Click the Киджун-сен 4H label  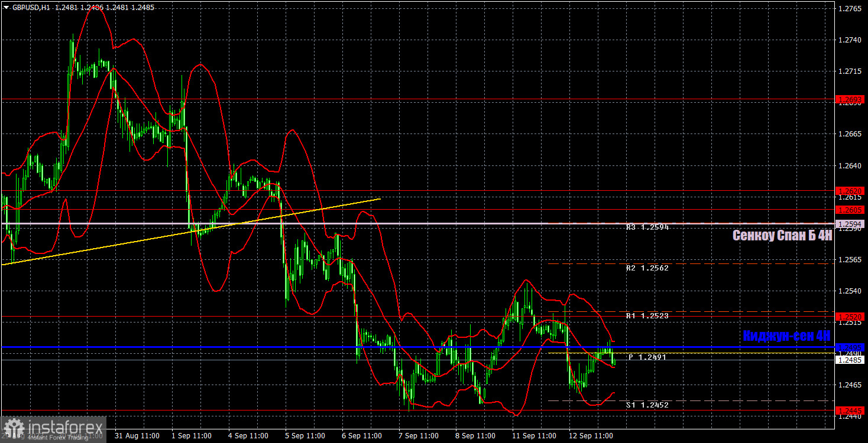pyautogui.click(x=788, y=336)
